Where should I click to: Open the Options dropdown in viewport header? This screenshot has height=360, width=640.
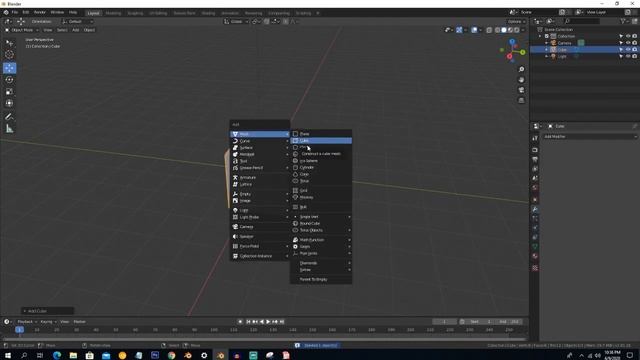click(x=516, y=21)
